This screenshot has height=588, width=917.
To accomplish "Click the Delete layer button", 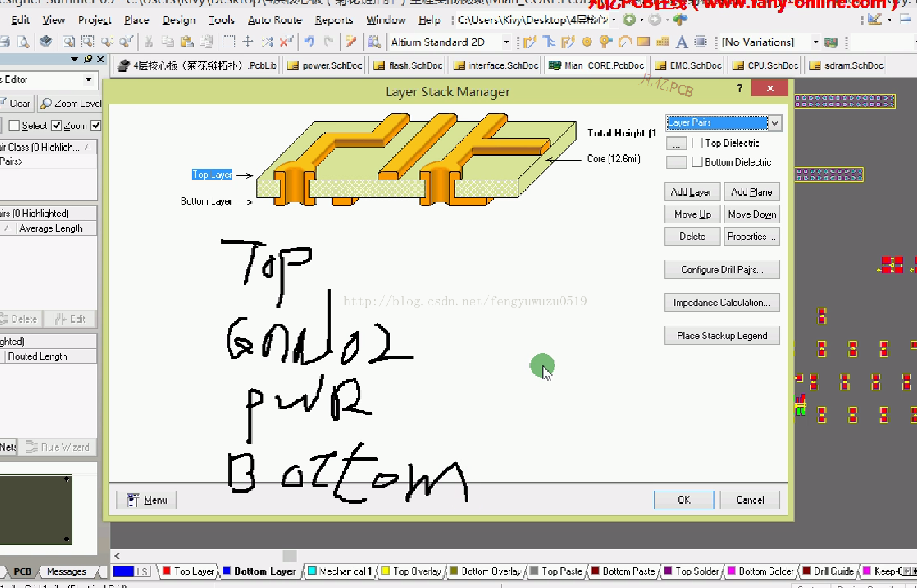I will point(692,237).
